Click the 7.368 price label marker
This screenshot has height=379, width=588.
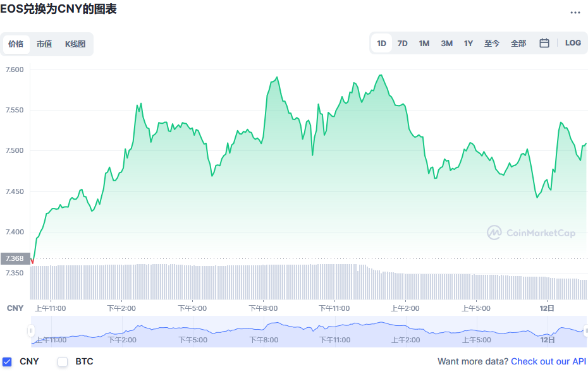pos(15,258)
